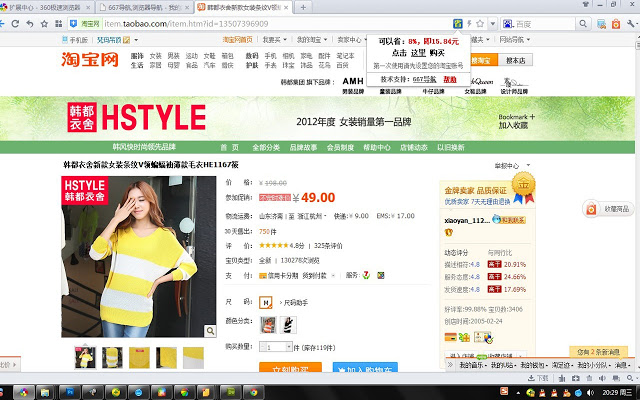Click the 7-day return service icon
640x400 pixels.
pyautogui.click(x=366, y=276)
